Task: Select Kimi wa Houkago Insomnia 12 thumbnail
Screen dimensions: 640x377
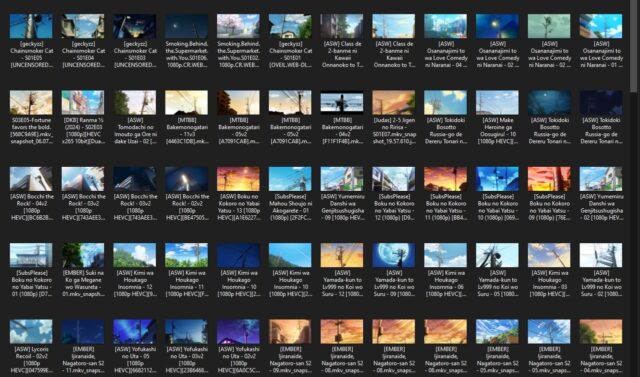Action: [x=135, y=255]
